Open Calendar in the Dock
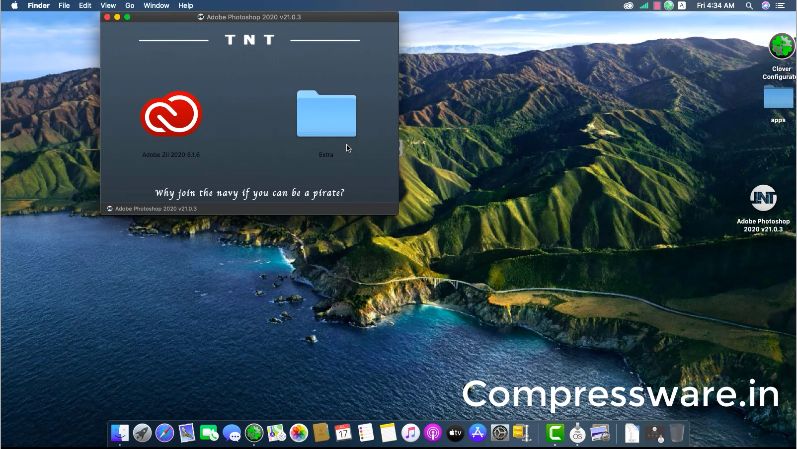Screen dimensions: 797x449 [x=343, y=433]
